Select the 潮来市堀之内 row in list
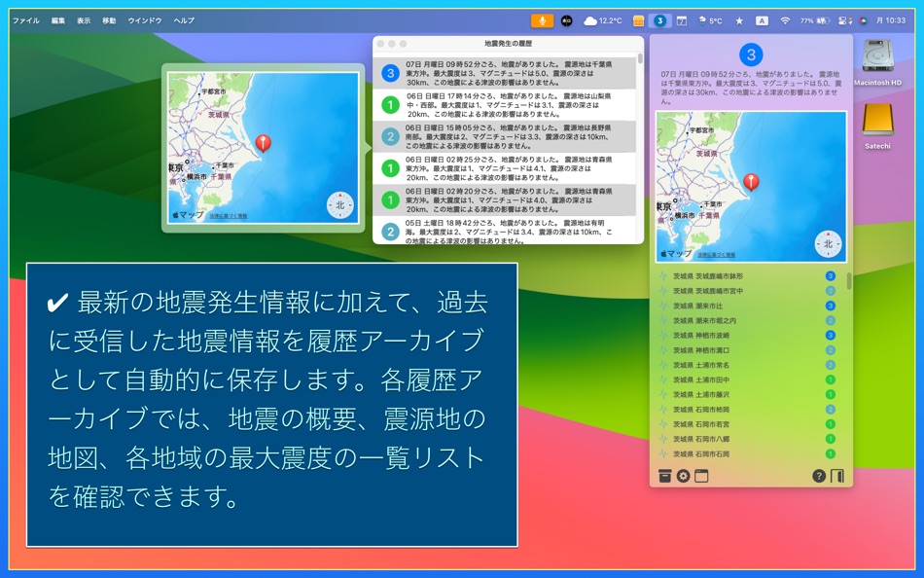Image resolution: width=924 pixels, height=578 pixels. pos(748,320)
